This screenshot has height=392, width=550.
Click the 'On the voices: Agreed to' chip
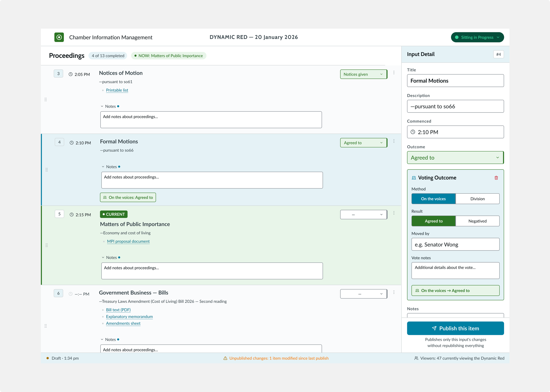click(128, 198)
